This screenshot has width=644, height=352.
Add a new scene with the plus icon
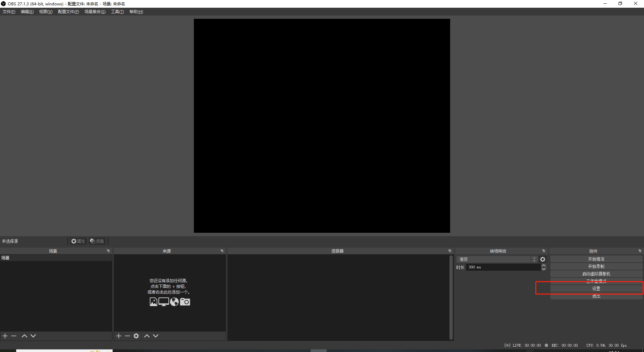[5, 336]
